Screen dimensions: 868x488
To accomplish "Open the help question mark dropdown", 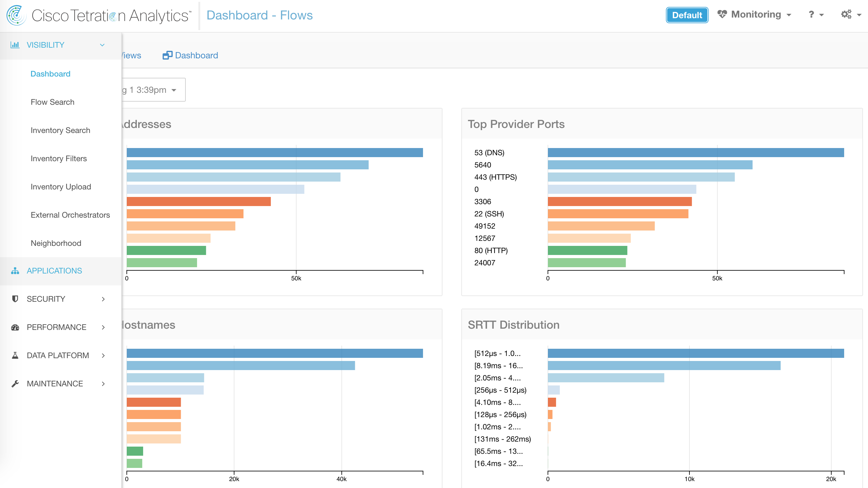I will click(815, 15).
